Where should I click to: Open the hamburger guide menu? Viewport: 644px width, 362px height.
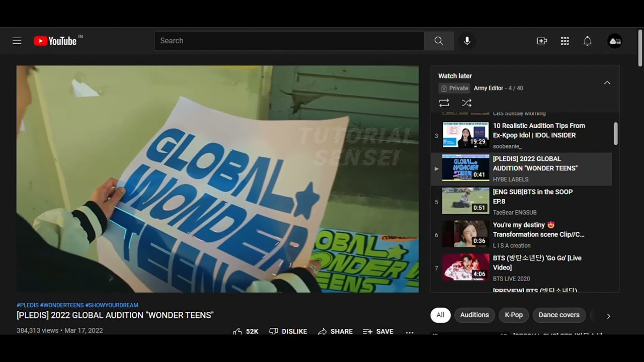(17, 41)
